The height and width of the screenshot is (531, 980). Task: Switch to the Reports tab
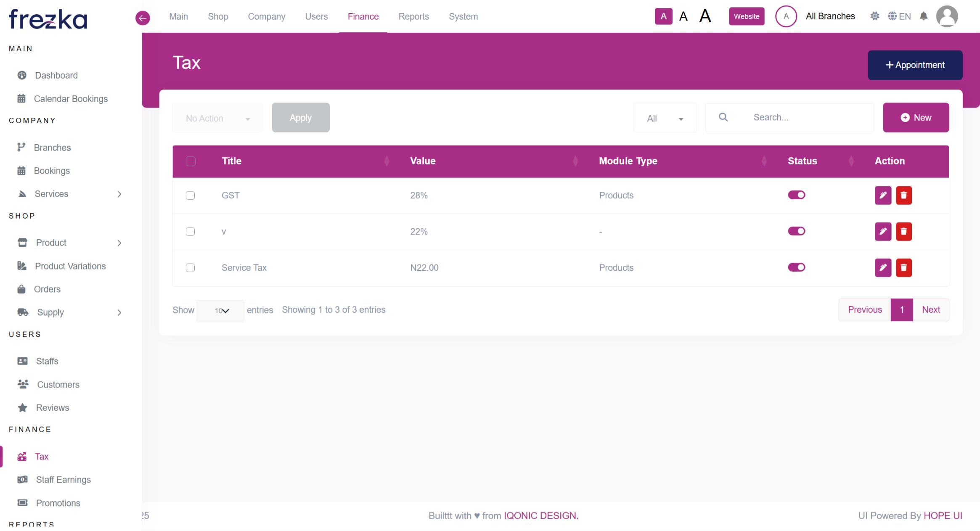tap(413, 16)
